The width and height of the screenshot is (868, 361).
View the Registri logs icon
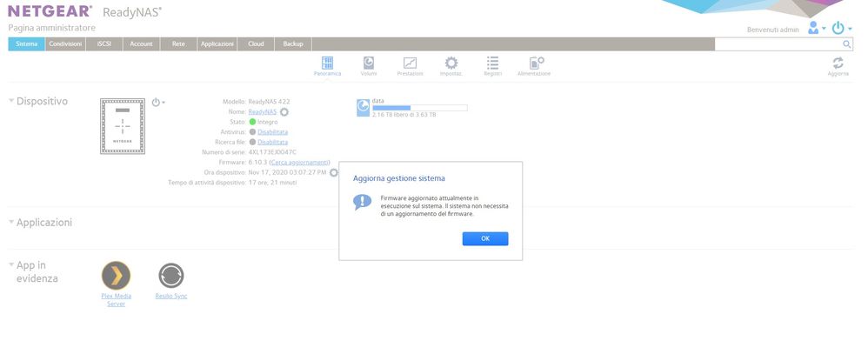[x=492, y=63]
